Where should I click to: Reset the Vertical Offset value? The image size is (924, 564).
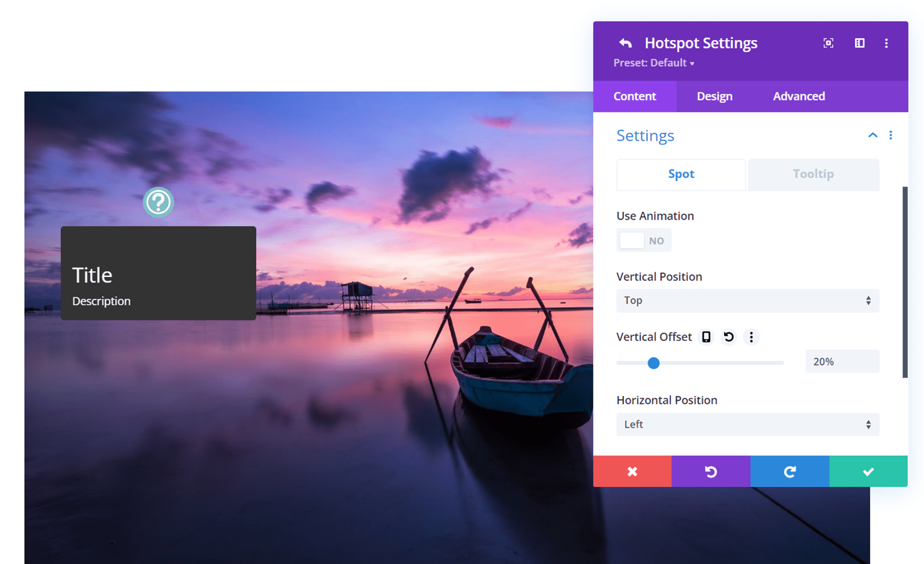point(728,337)
